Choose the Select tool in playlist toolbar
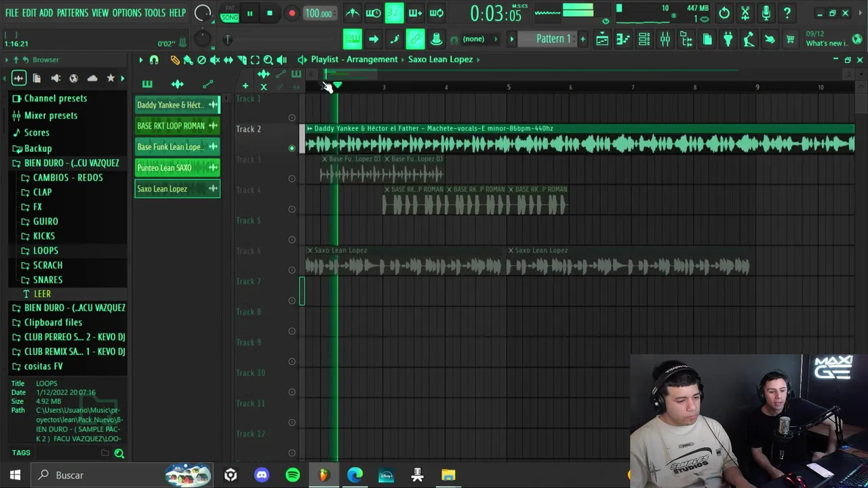This screenshot has height=488, width=868. (255, 60)
